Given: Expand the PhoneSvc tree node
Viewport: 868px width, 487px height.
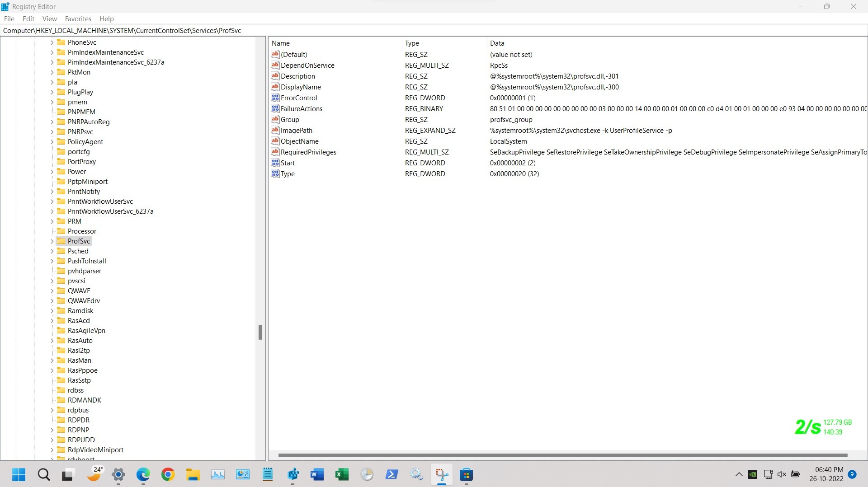Looking at the screenshot, I should point(52,42).
